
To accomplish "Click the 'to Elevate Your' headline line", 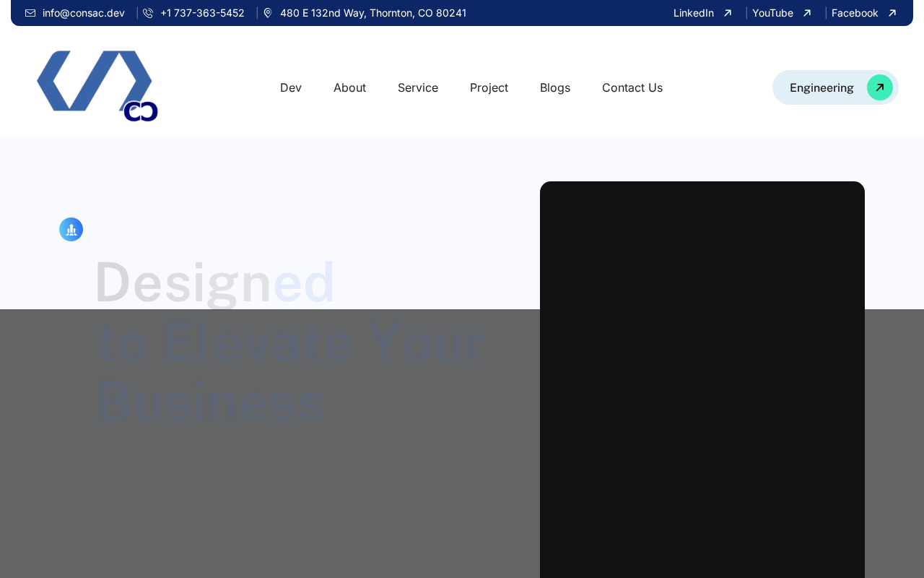I will [x=291, y=342].
